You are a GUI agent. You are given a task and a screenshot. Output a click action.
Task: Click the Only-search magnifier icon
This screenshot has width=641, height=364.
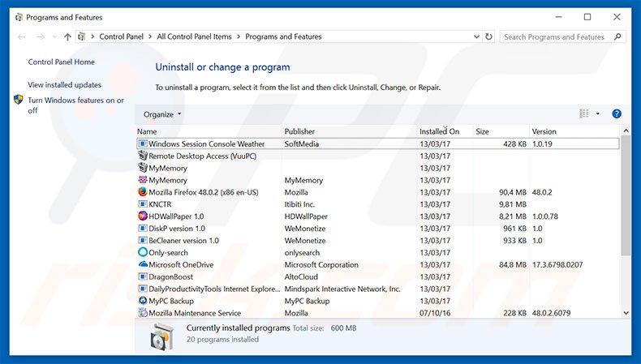[x=143, y=252]
